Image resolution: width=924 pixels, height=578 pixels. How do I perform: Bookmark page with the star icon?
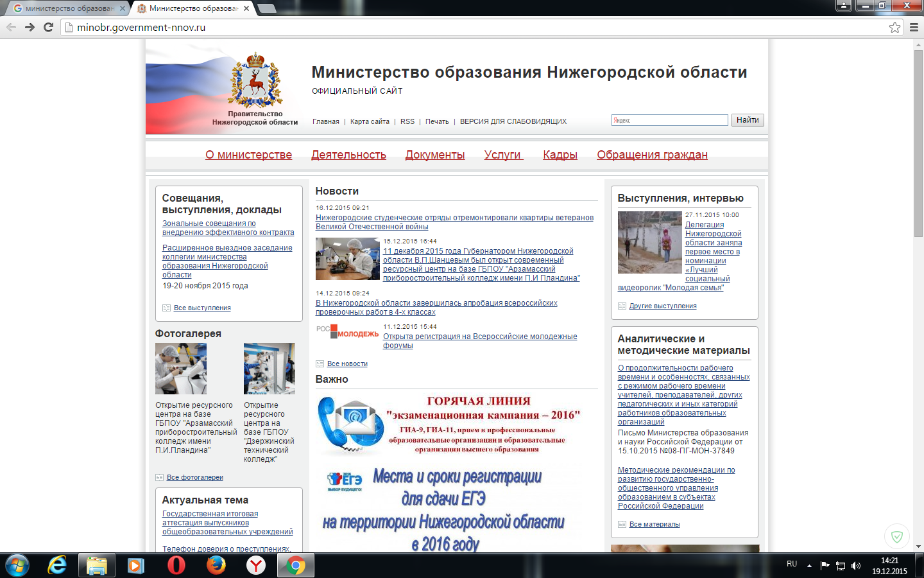coord(894,27)
